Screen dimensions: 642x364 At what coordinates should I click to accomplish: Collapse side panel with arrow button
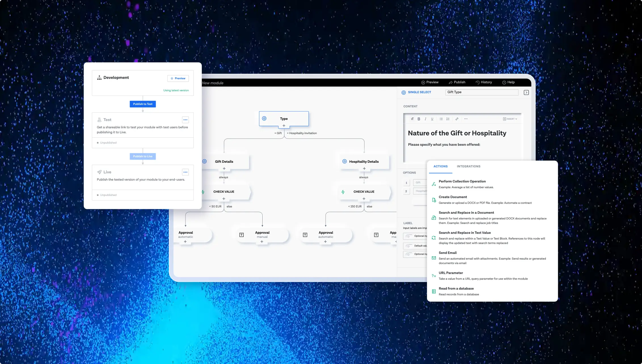pyautogui.click(x=526, y=92)
